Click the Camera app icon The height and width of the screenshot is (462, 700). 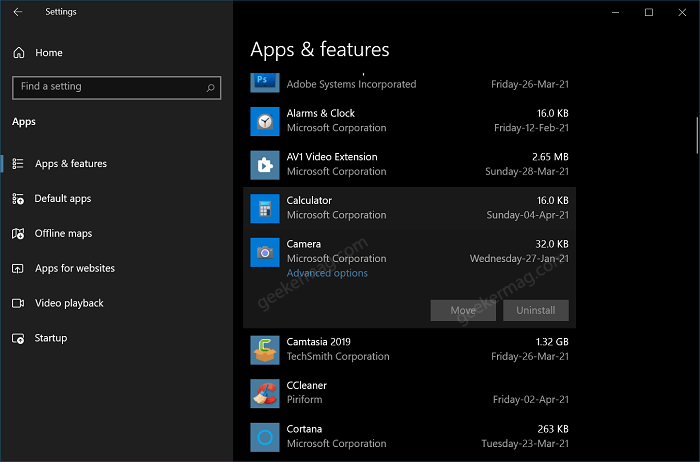tap(265, 252)
